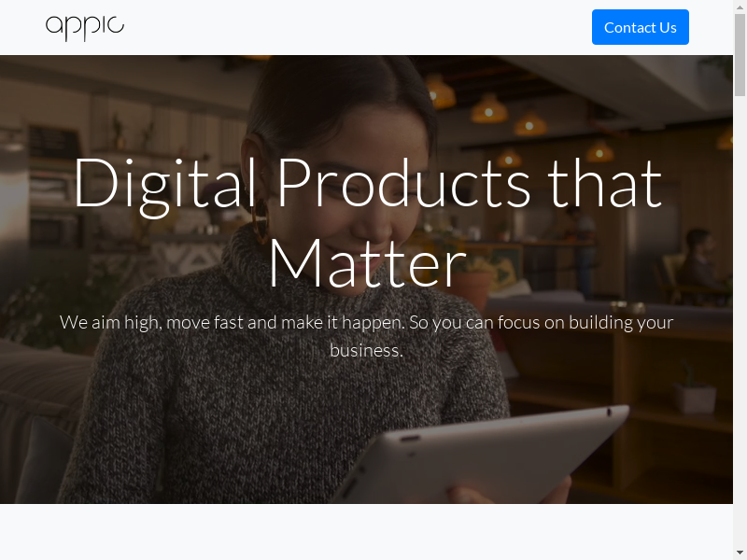
Task: Click the word "Digital" in the hero heading
Action: [165, 183]
